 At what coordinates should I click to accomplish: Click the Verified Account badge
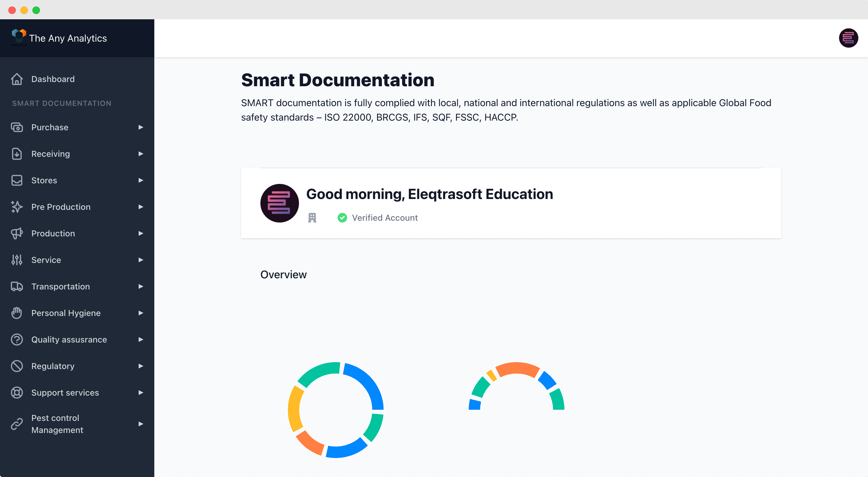(377, 218)
